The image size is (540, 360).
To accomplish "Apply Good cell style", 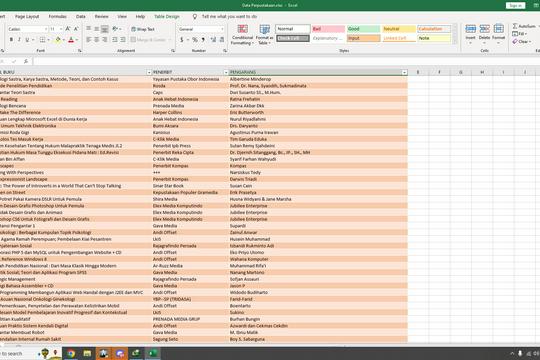I will click(x=363, y=29).
